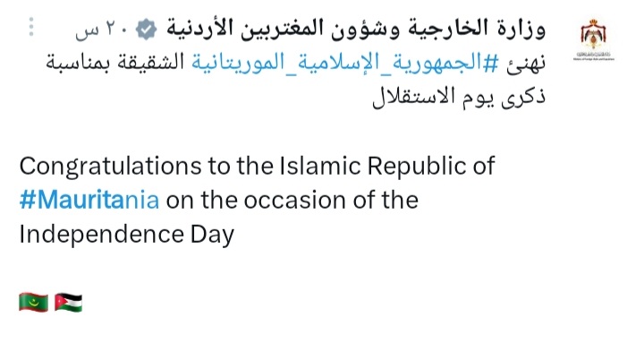The height and width of the screenshot is (343, 644).
Task: Click the blue verified badge icon
Action: coord(146,30)
